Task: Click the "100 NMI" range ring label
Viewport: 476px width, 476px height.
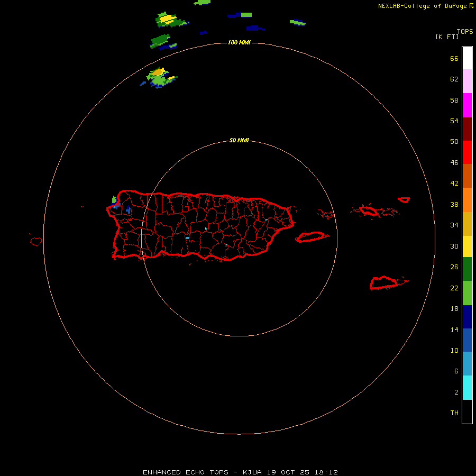Action: point(239,42)
